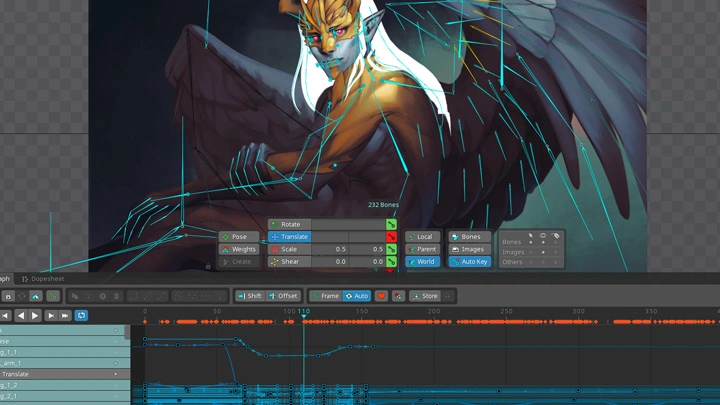Toggle dot on the arm_1 tree row
Screen dimensions: 720x405
tap(115, 363)
